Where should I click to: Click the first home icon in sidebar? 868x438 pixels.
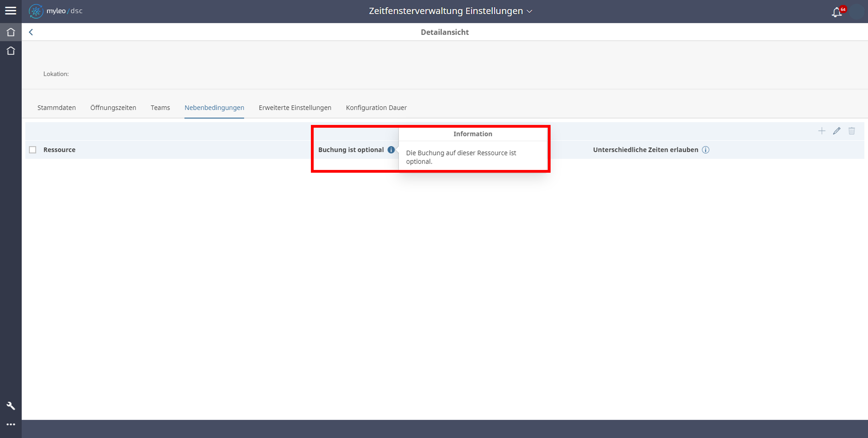click(x=11, y=32)
